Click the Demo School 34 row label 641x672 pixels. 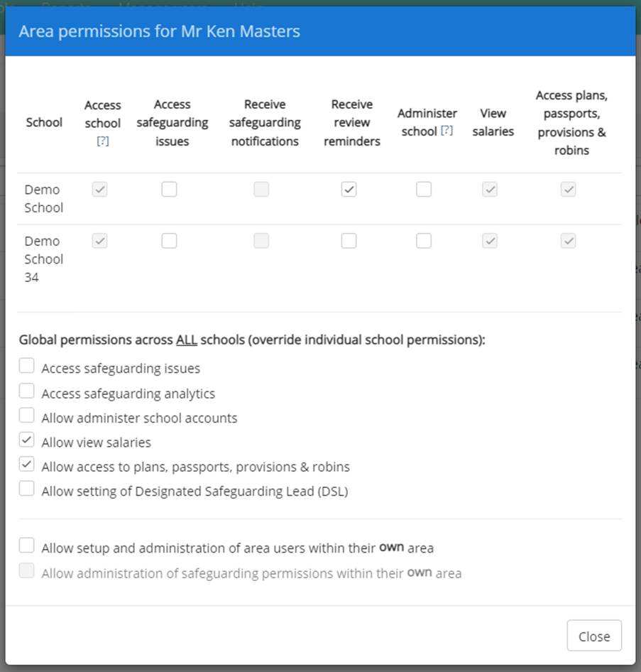point(43,259)
